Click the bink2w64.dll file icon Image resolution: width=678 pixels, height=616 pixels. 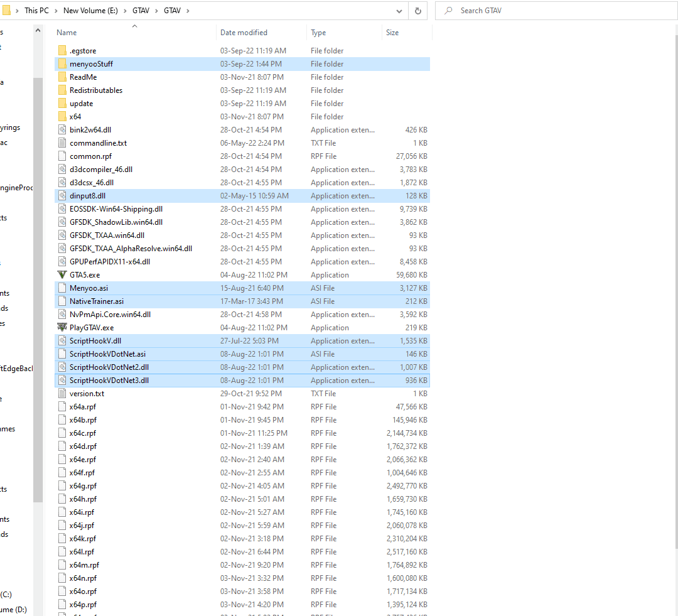(x=62, y=130)
